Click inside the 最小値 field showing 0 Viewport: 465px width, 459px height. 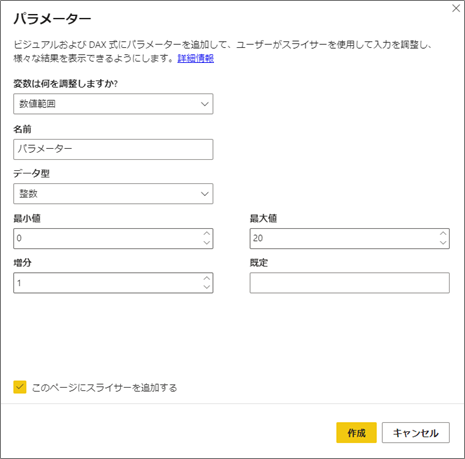(107, 239)
